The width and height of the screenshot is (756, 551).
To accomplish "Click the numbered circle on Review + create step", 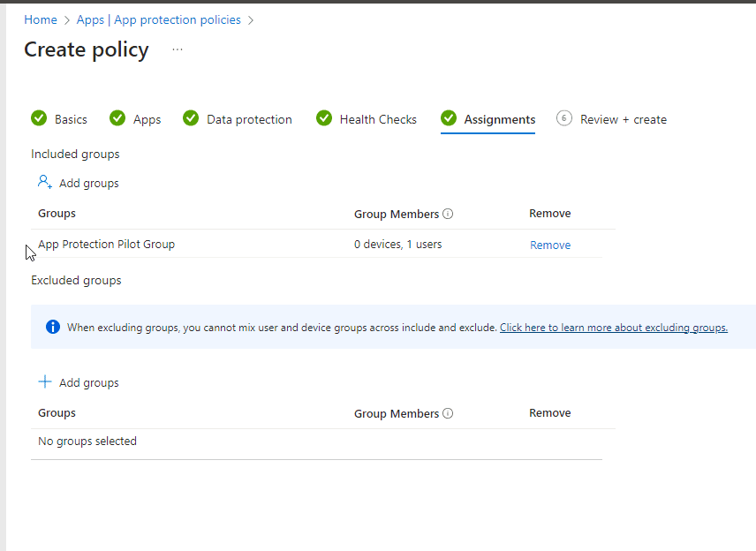I will coord(564,118).
